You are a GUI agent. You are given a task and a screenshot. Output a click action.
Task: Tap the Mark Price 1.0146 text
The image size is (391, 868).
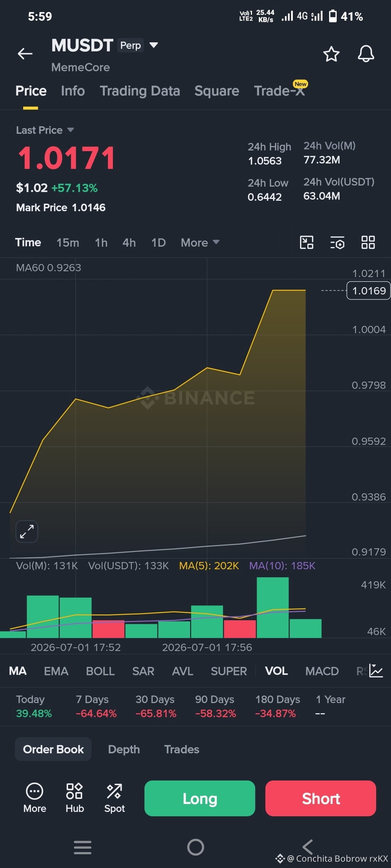click(61, 208)
